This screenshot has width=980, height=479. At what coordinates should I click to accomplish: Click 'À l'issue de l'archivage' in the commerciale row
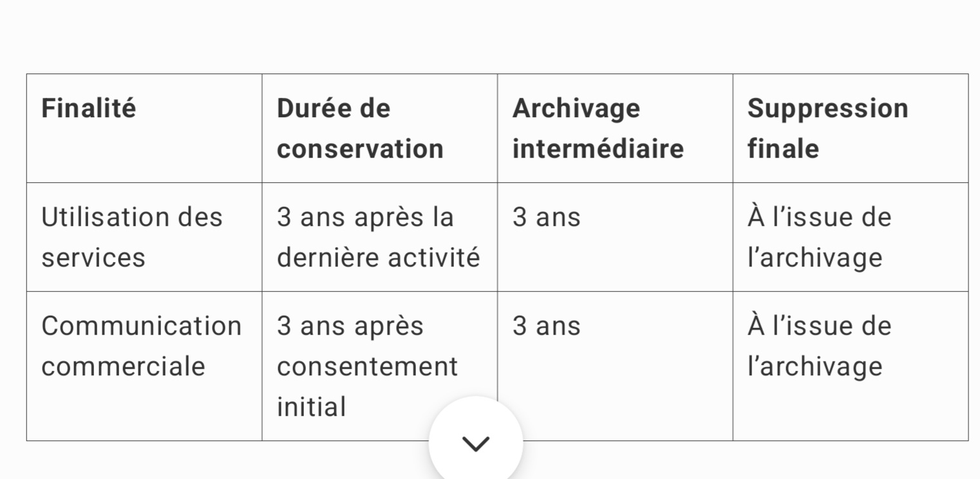coord(819,346)
